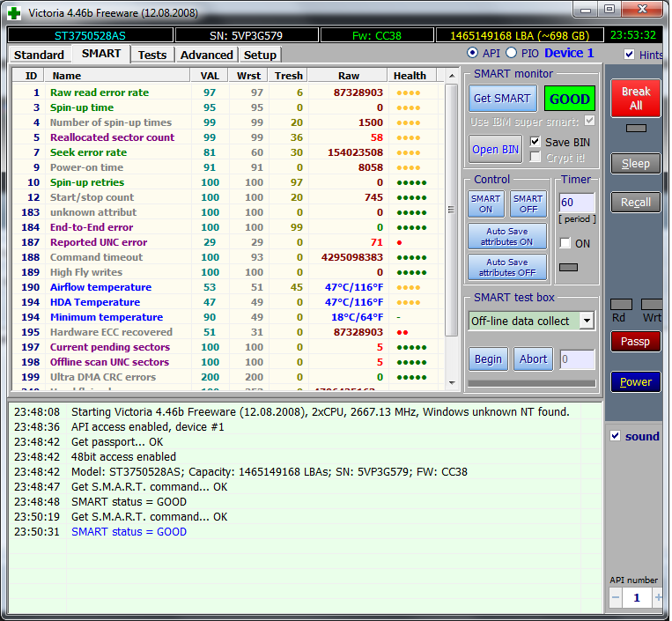The image size is (672, 621).
Task: Select the Reported UNC error row
Action: coord(227,242)
